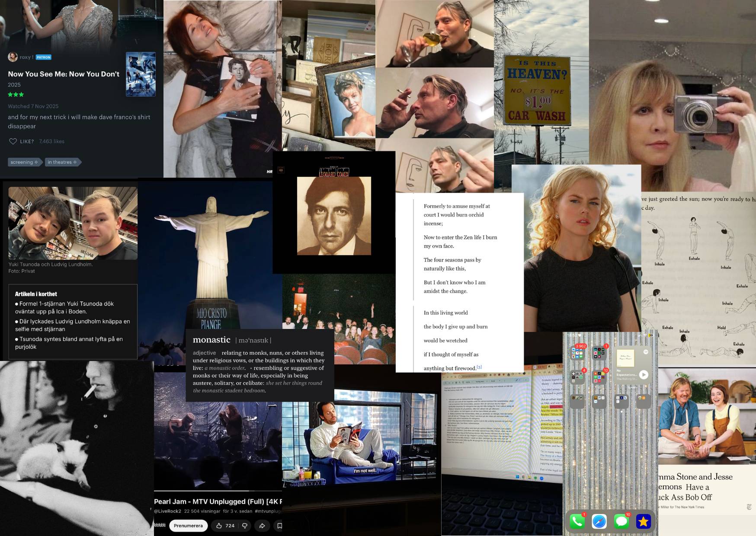Viewport: 756px width, 536px height.
Task: Subscribe with the Prenumerera button
Action: pyautogui.click(x=188, y=526)
